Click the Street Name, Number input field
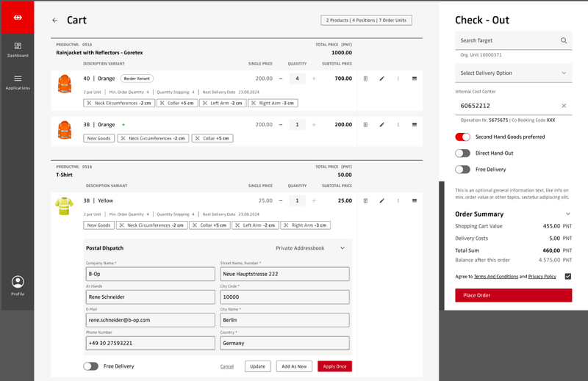Screen dimensions: 588x381 click(x=284, y=274)
